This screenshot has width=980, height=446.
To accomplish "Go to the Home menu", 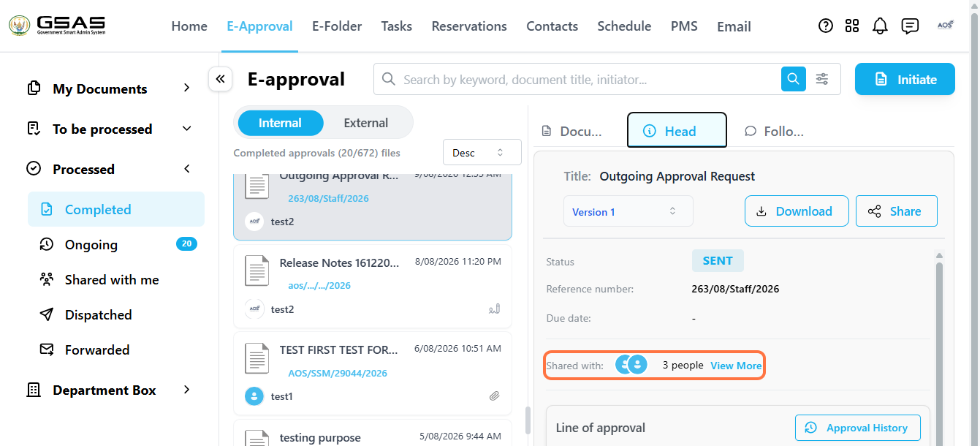I will click(189, 26).
